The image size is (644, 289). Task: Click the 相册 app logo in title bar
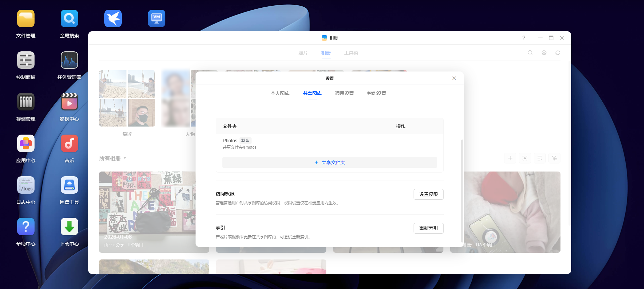click(324, 38)
